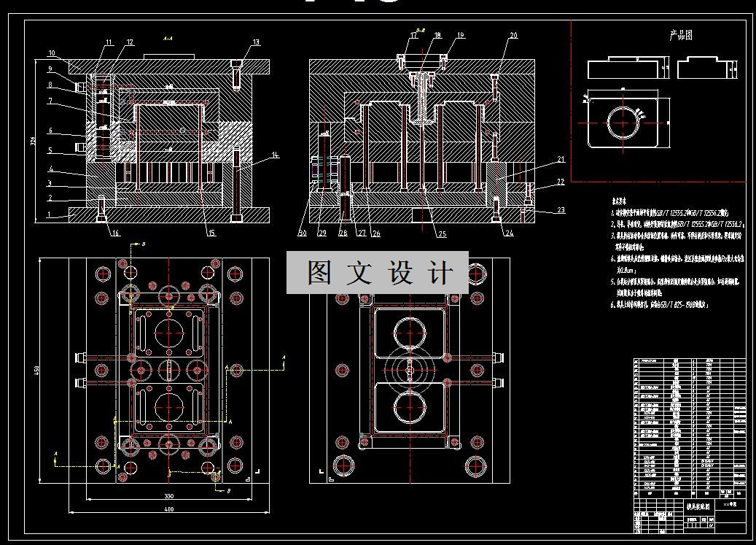Click part callout number 29
The width and height of the screenshot is (756, 545).
click(x=322, y=233)
